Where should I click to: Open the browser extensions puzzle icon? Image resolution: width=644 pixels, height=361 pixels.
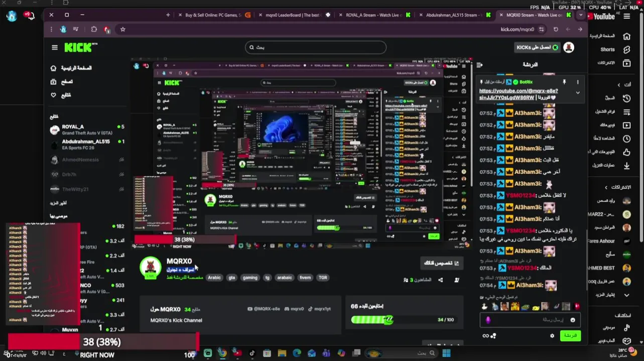coord(94,30)
